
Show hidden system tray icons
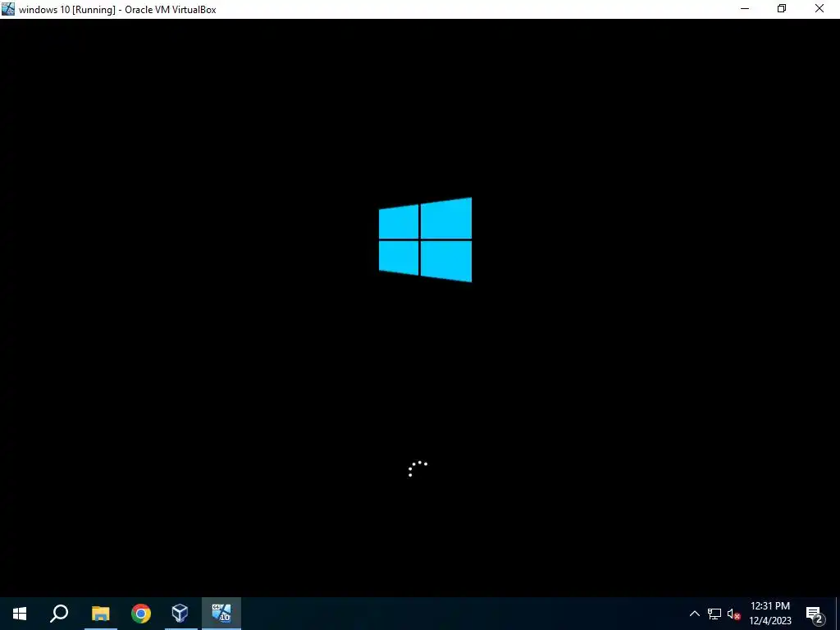coord(694,614)
